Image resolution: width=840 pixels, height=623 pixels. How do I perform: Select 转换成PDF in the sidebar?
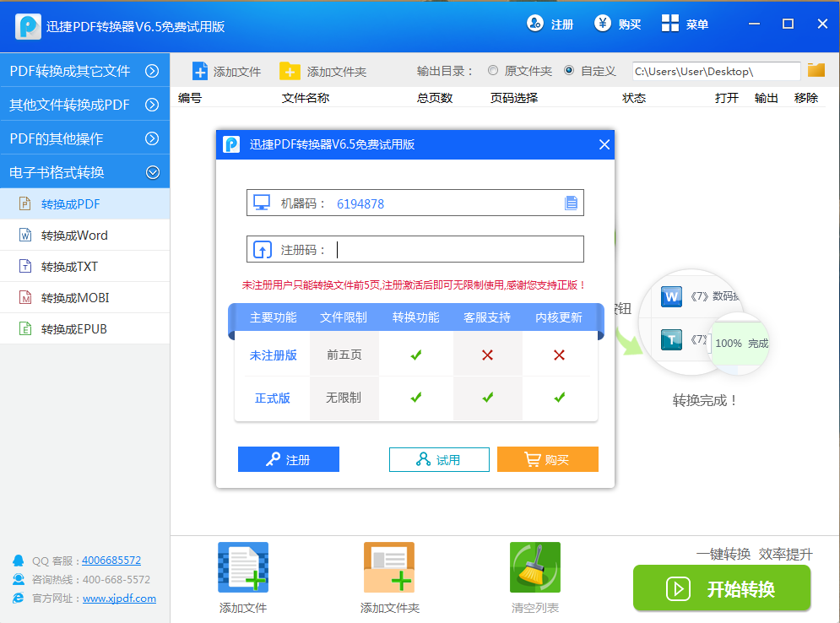[84, 204]
